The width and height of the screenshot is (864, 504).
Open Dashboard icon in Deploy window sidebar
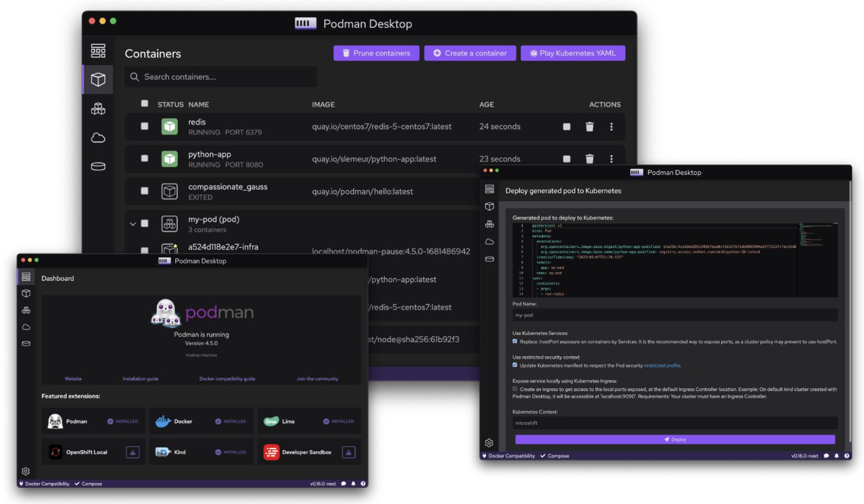pos(489,189)
